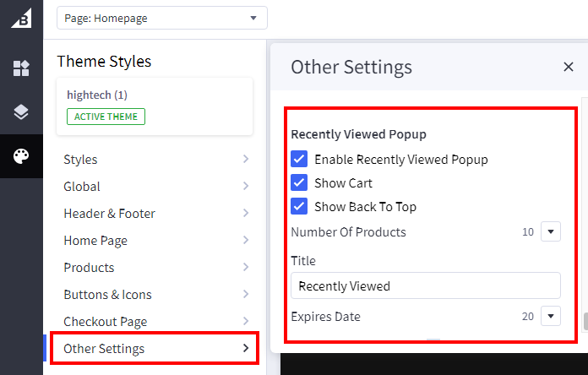Image resolution: width=588 pixels, height=375 pixels.
Task: Uncheck the Show Cart checkbox
Action: click(x=299, y=182)
